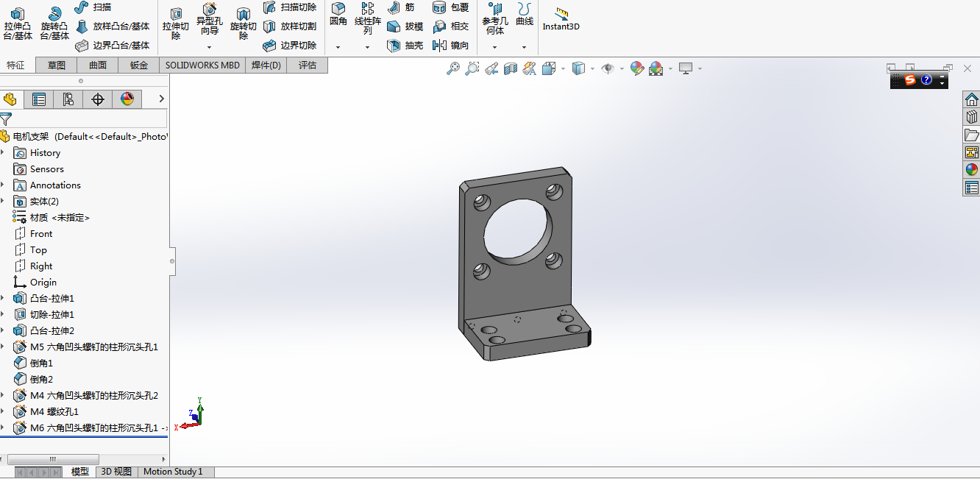
Task: Expand the History folder in the tree
Action: click(x=3, y=153)
